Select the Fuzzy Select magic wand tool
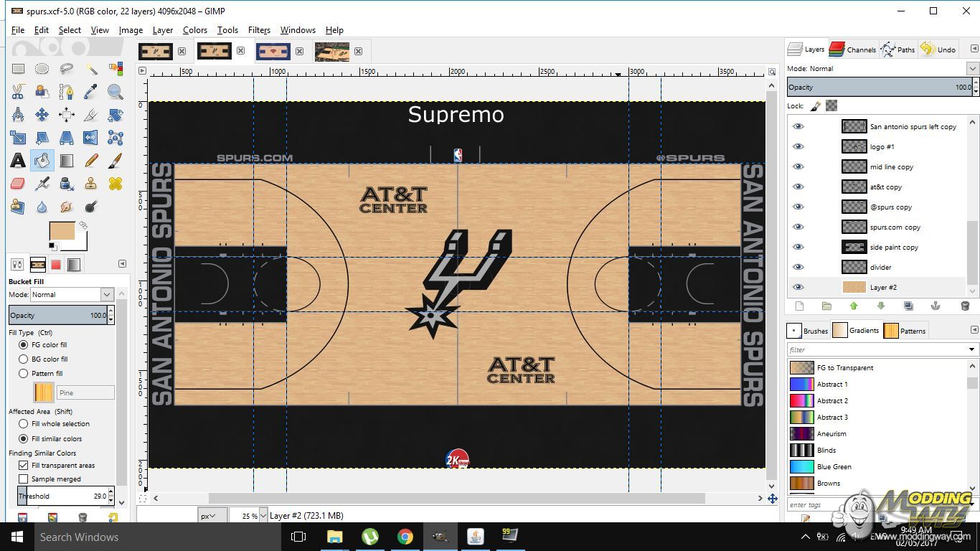Screen dimensions: 980x551 point(91,69)
